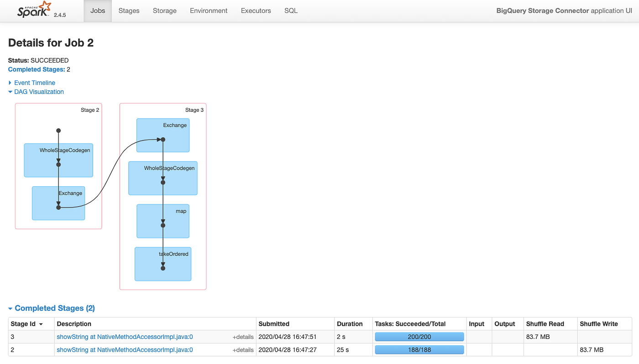The height and width of the screenshot is (364, 639).
Task: Expand the Event Timeline section
Action: point(34,83)
